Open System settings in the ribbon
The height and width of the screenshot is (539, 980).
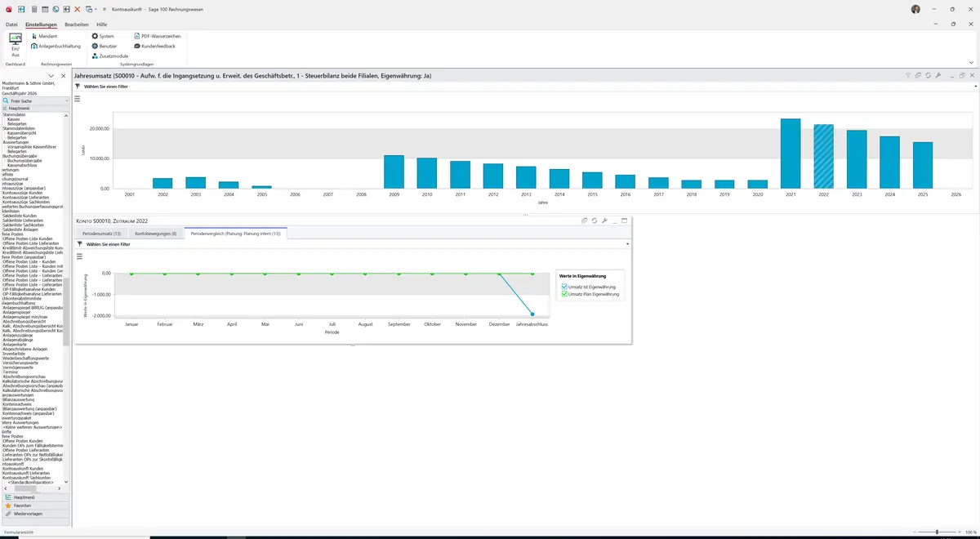pos(103,36)
